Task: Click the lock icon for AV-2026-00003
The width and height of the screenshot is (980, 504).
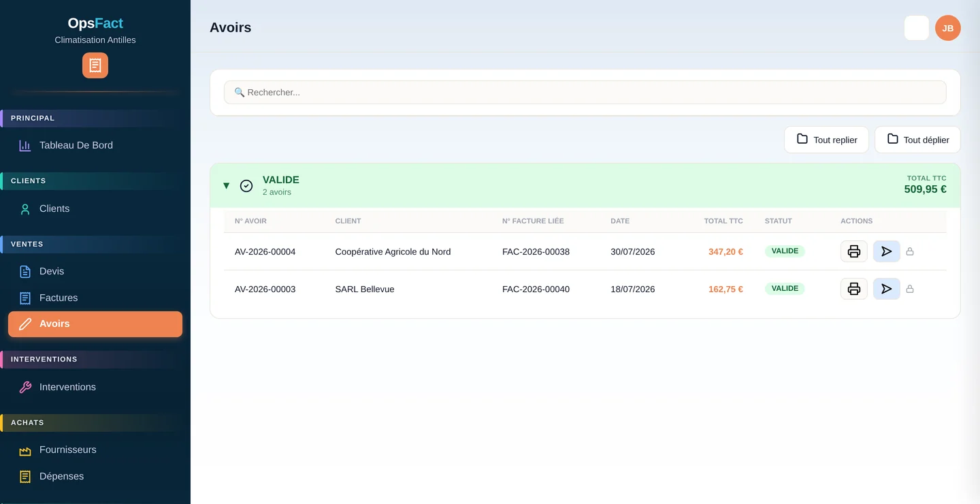Action: (x=910, y=289)
